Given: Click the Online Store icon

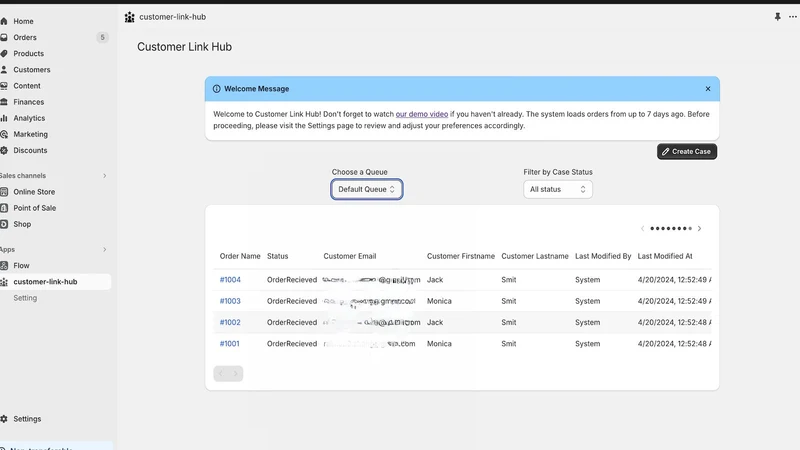Looking at the screenshot, I should point(4,192).
